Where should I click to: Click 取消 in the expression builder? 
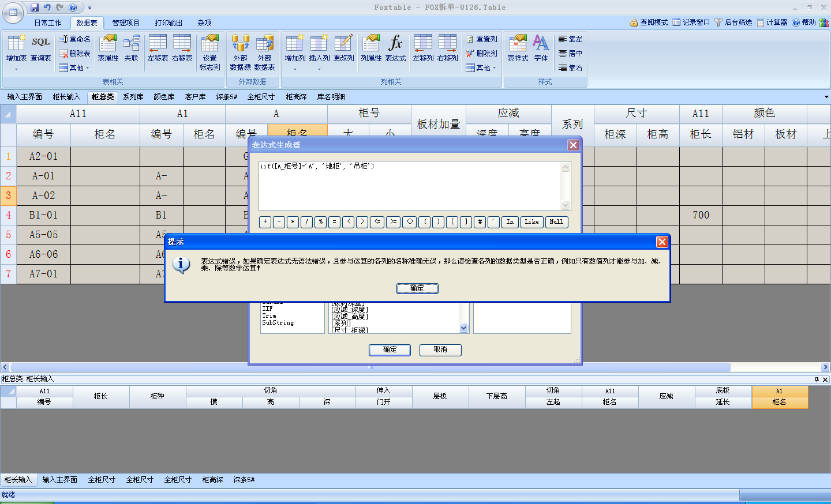point(440,349)
